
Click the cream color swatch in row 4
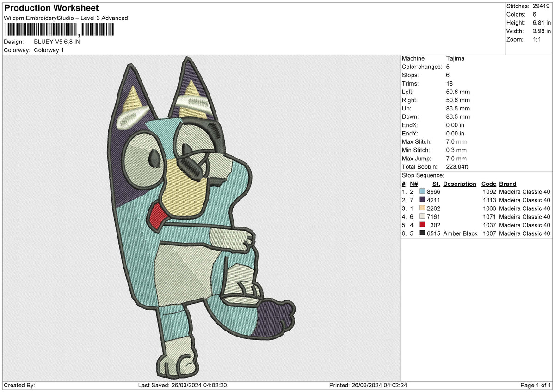[x=423, y=217]
